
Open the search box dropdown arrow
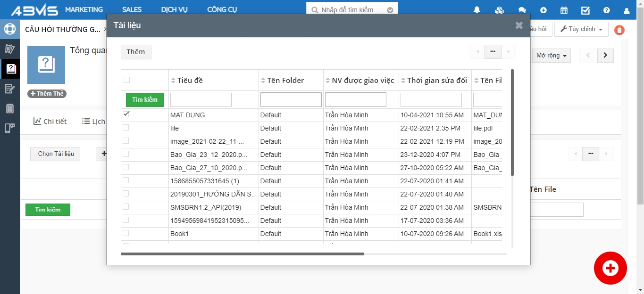click(x=390, y=10)
